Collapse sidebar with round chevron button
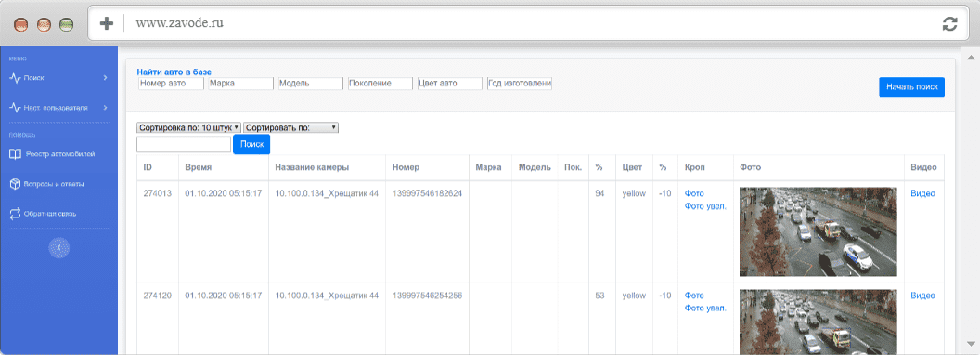Viewport: 980px width, 355px height. tap(58, 248)
